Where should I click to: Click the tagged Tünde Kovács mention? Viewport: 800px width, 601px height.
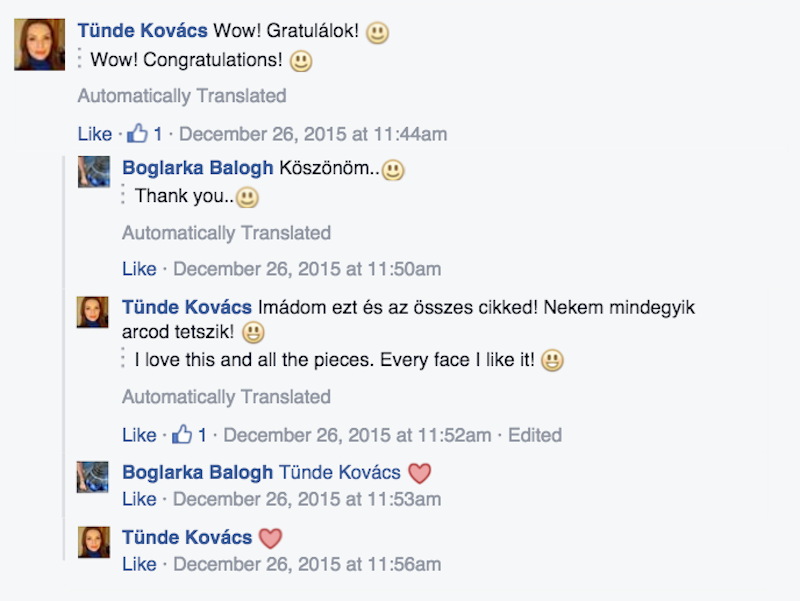[x=339, y=473]
